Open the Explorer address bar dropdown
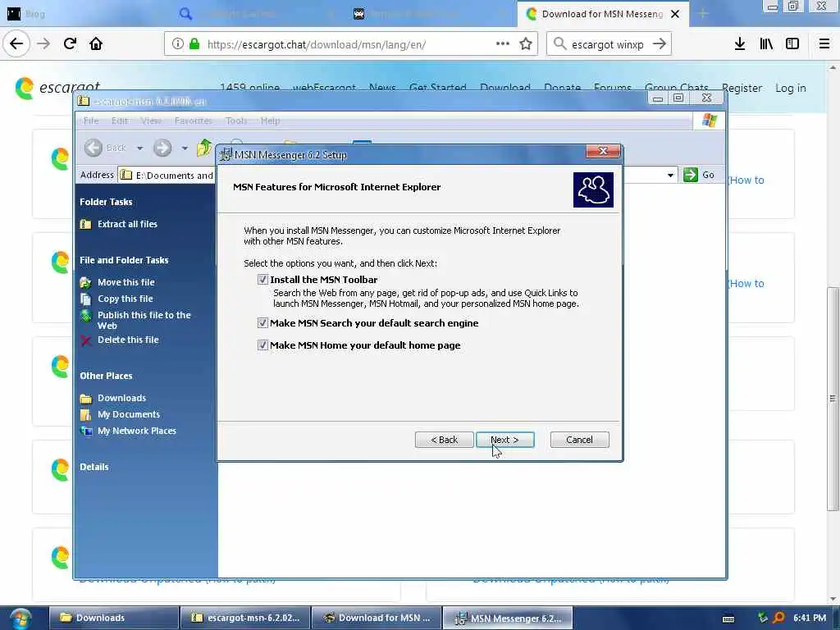This screenshot has width=840, height=630. (x=670, y=176)
